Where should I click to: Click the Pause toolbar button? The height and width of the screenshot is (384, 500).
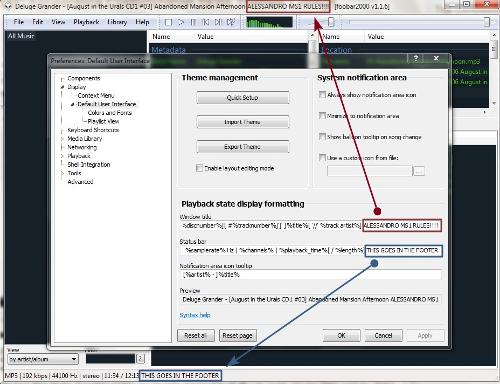(193, 22)
